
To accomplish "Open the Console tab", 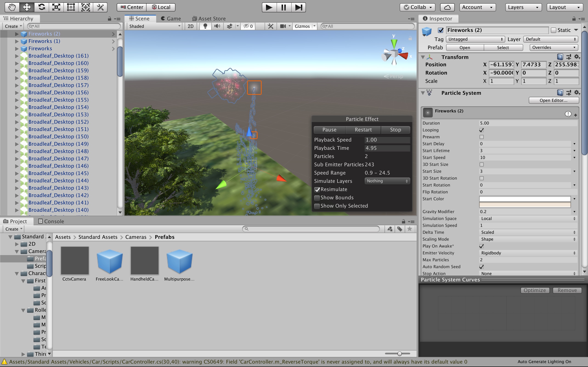I will pyautogui.click(x=51, y=221).
